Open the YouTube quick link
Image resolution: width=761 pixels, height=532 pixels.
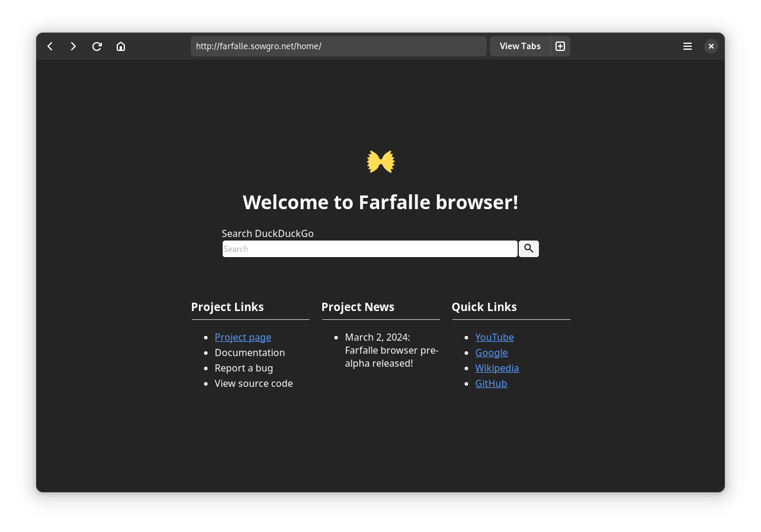pyautogui.click(x=495, y=337)
